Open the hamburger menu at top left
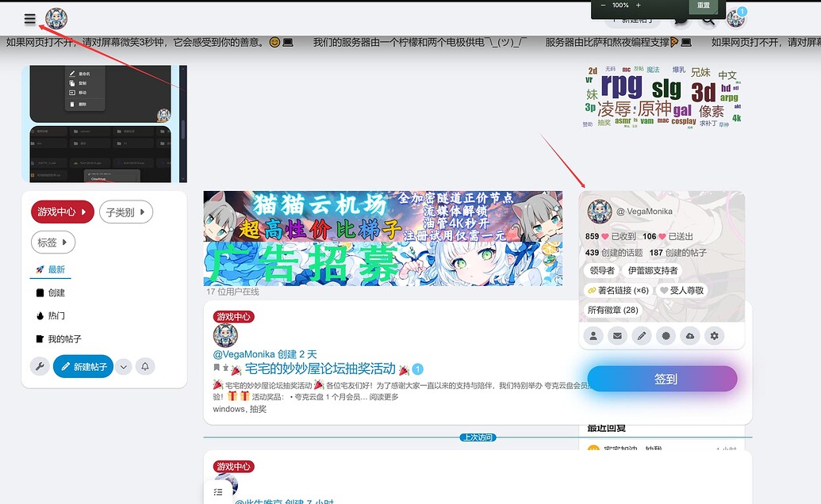The height and width of the screenshot is (504, 821). [30, 19]
